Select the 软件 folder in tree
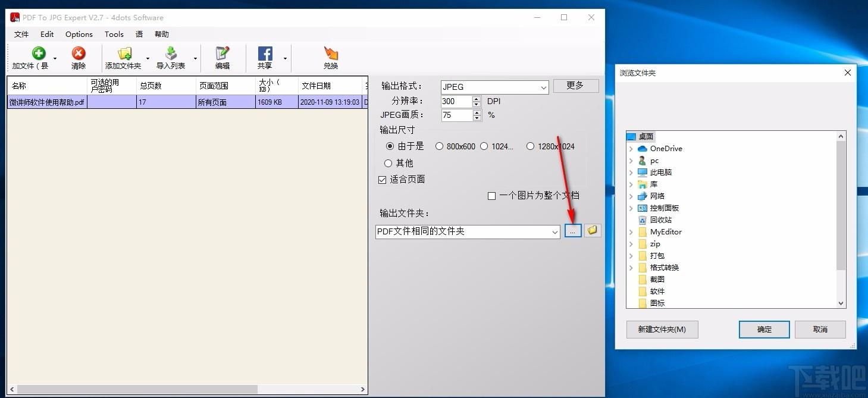Screen dimensions: 868x398 point(651,292)
